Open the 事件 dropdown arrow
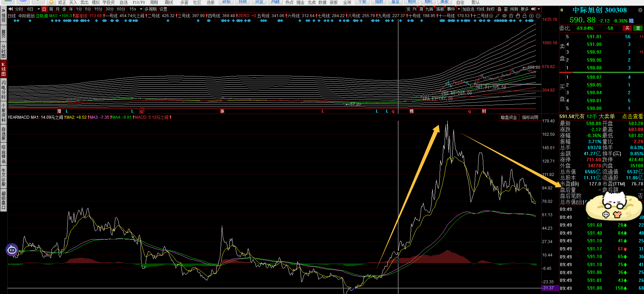This screenshot has width=644, height=294. point(459,9)
